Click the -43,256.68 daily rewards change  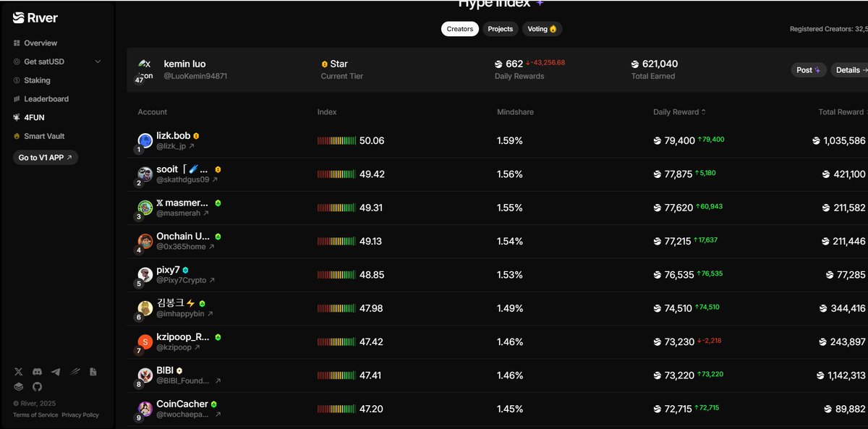[x=545, y=63]
